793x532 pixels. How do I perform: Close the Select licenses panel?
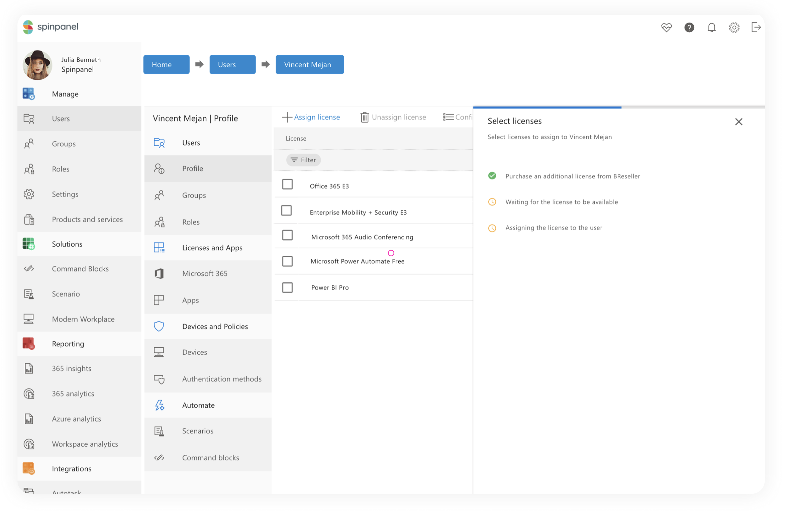pyautogui.click(x=738, y=122)
